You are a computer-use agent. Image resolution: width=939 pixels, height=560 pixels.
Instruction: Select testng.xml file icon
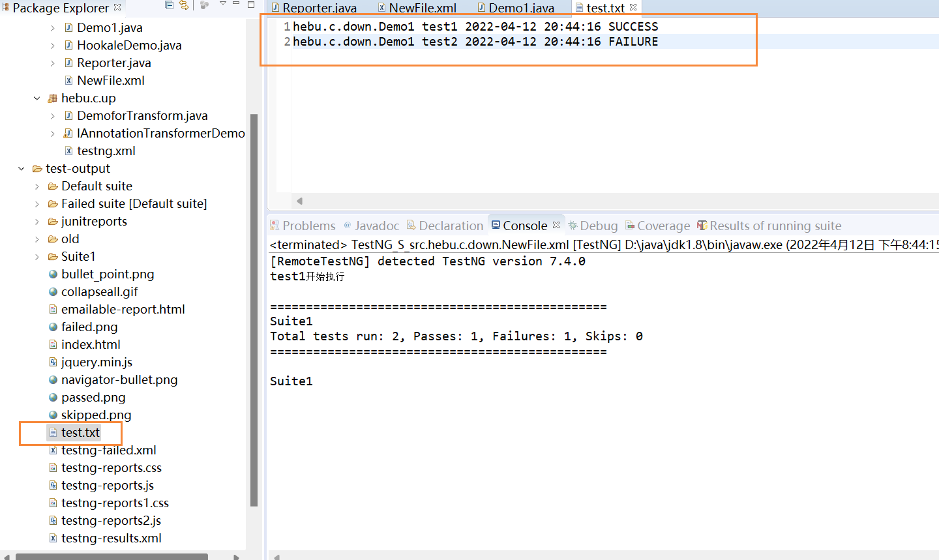(68, 151)
